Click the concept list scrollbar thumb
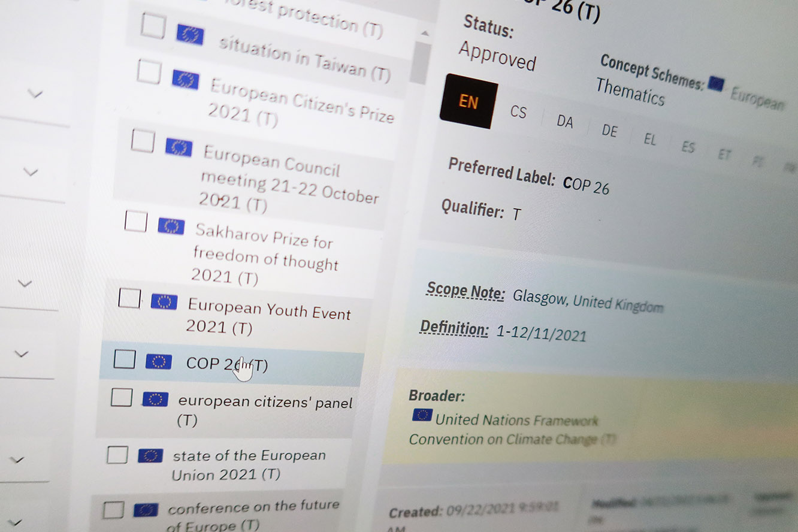 pos(421,62)
